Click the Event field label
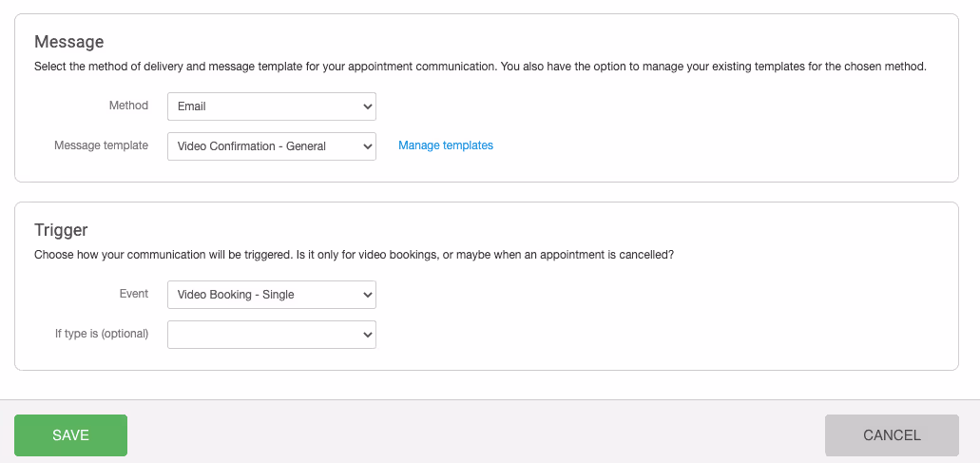This screenshot has height=463, width=980. [134, 294]
